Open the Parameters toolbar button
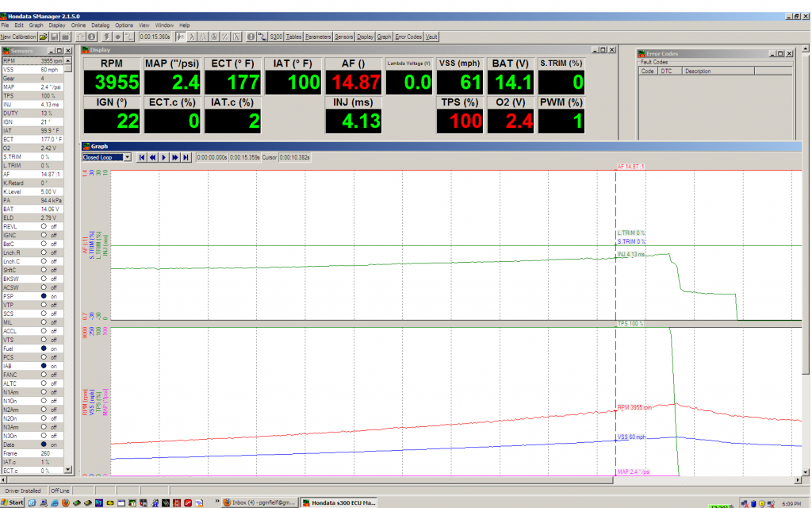 pyautogui.click(x=318, y=37)
